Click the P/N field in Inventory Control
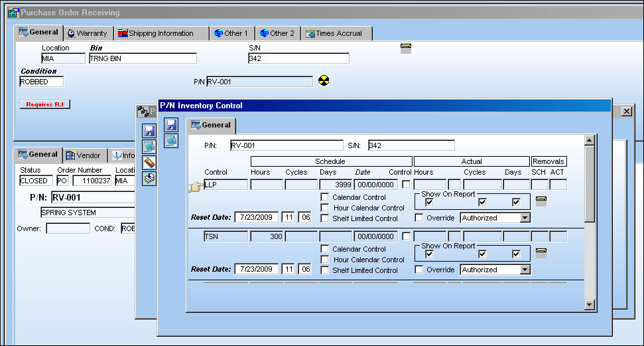This screenshot has height=346, width=644. [x=287, y=145]
